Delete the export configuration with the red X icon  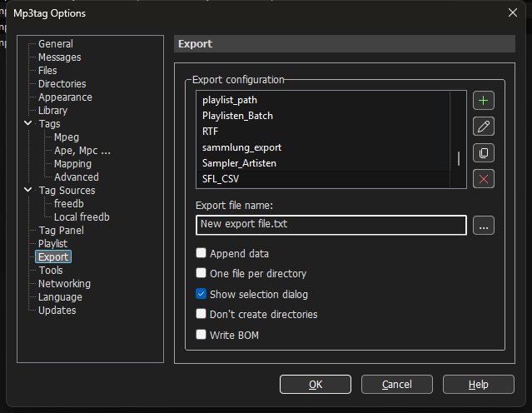[x=484, y=178]
